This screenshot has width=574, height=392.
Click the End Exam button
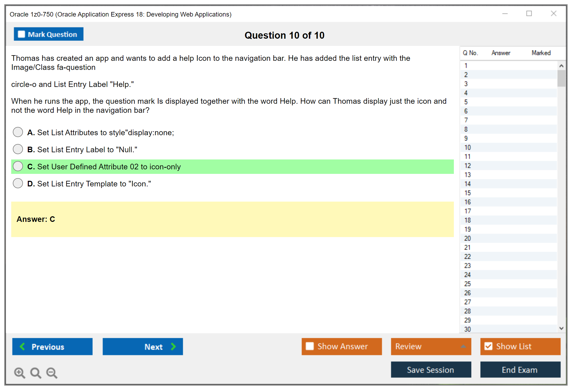coord(520,370)
